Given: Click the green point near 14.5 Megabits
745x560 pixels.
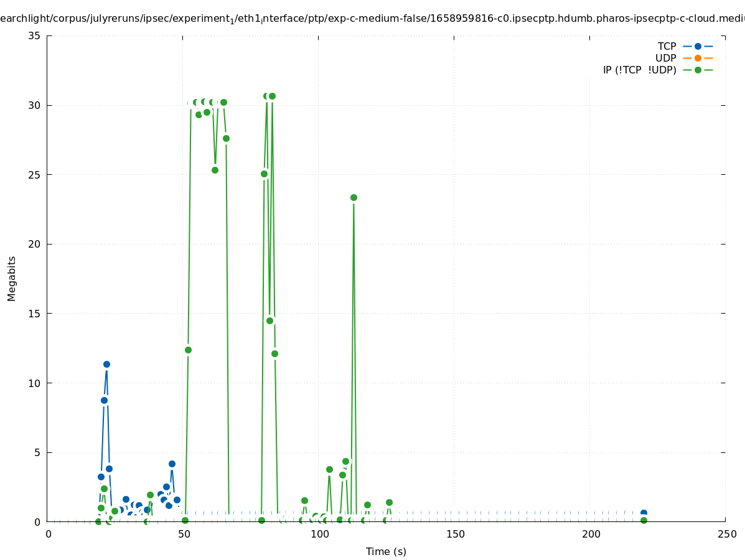Looking at the screenshot, I should 269,320.
